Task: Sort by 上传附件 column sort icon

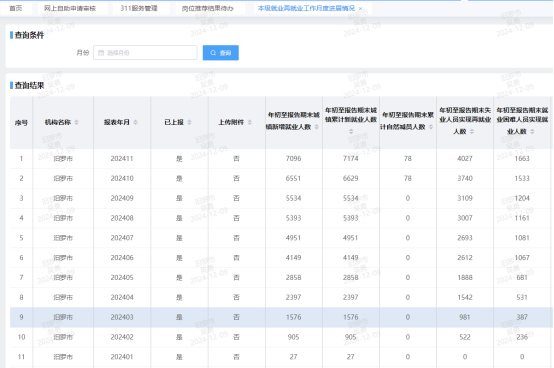Action: point(250,122)
